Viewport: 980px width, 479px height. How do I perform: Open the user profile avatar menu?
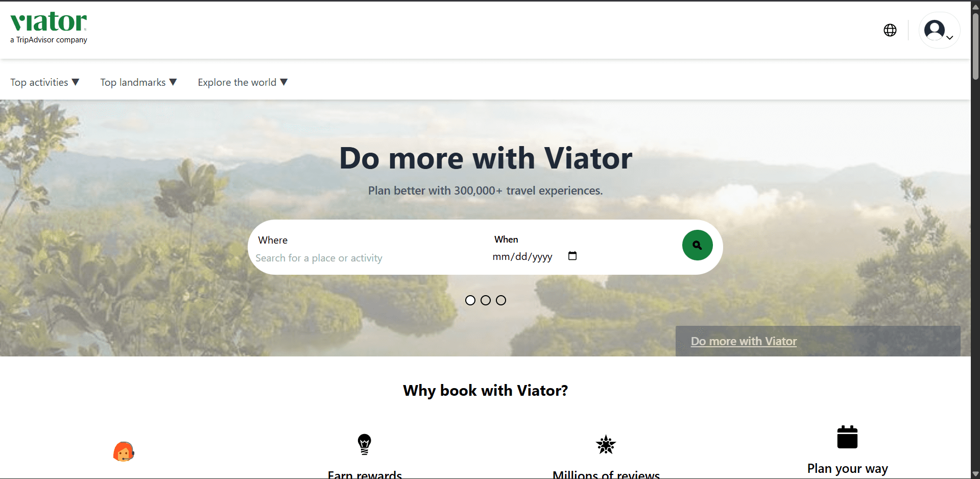point(939,30)
